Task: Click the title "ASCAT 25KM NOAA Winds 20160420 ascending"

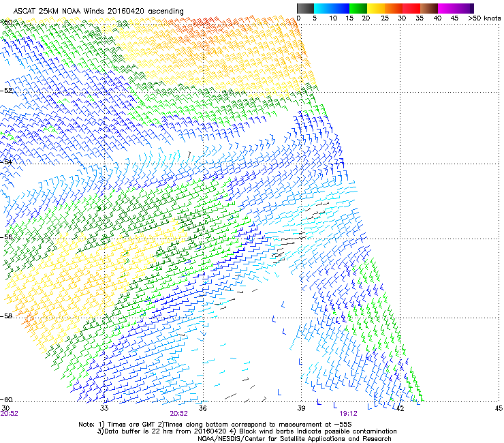Action: click(98, 11)
